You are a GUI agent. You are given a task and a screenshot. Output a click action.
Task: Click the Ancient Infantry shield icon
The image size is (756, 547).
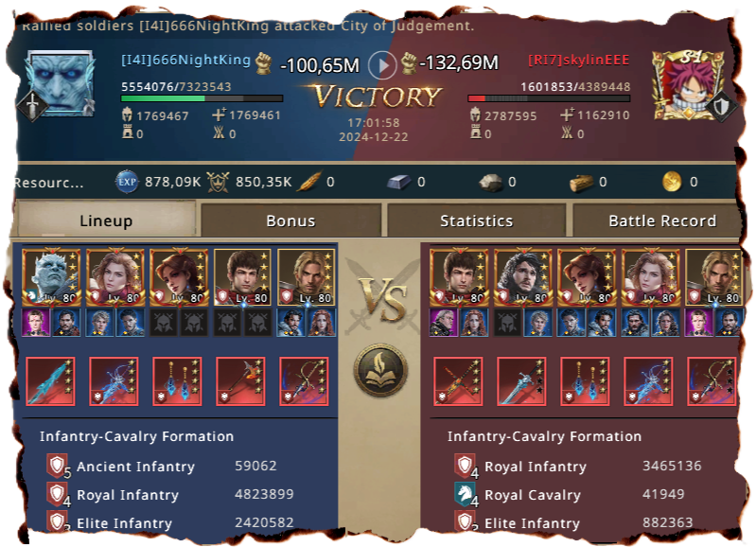point(57,466)
